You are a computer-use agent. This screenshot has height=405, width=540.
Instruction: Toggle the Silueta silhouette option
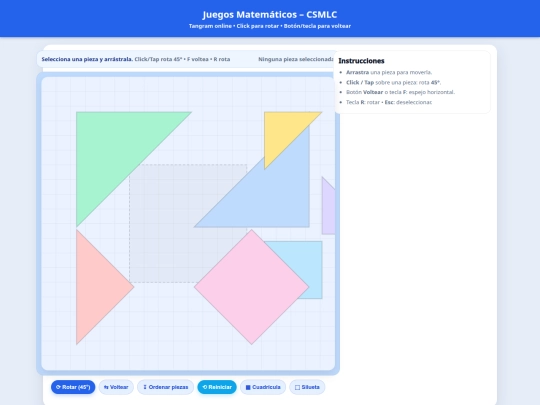point(307,387)
